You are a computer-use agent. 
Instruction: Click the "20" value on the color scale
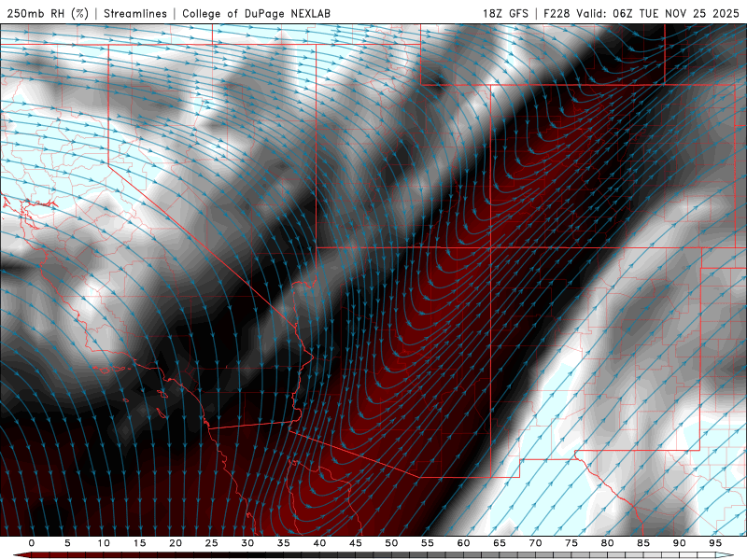click(x=176, y=543)
